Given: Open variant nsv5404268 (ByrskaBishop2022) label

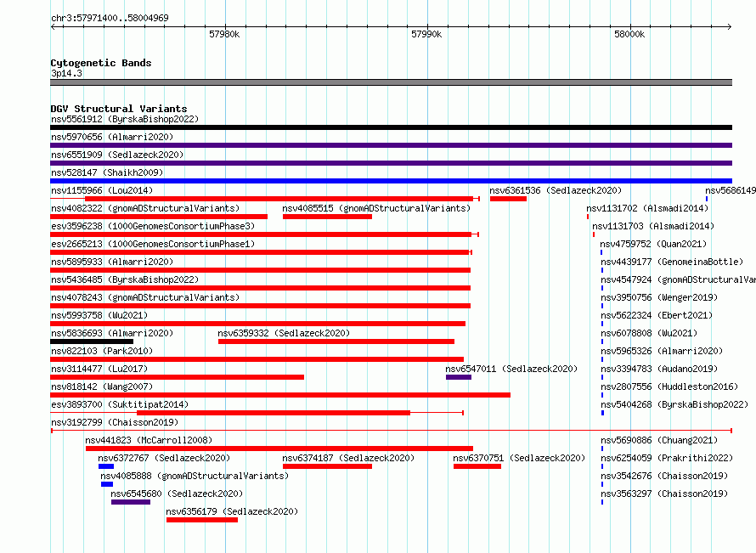Looking at the screenshot, I should coord(674,404).
